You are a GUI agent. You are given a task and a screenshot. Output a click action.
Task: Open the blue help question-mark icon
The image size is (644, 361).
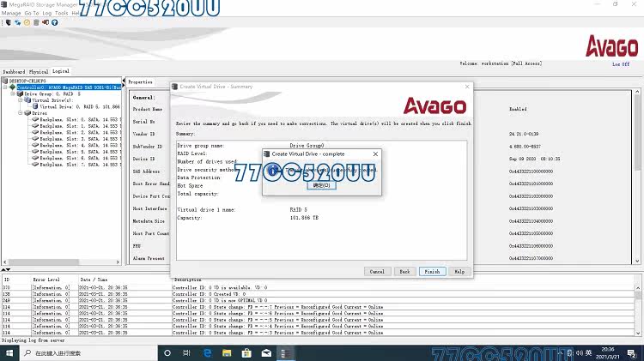point(55,22)
